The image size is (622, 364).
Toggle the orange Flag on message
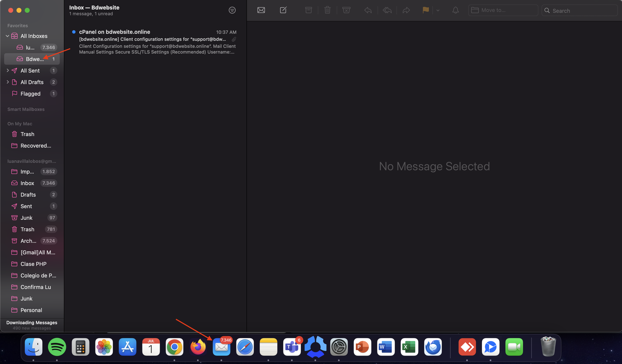(x=426, y=10)
